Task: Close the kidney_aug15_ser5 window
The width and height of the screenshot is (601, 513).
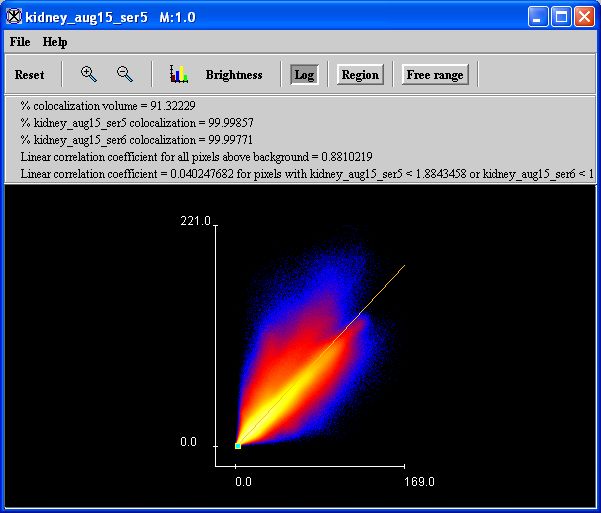Action: pyautogui.click(x=585, y=16)
